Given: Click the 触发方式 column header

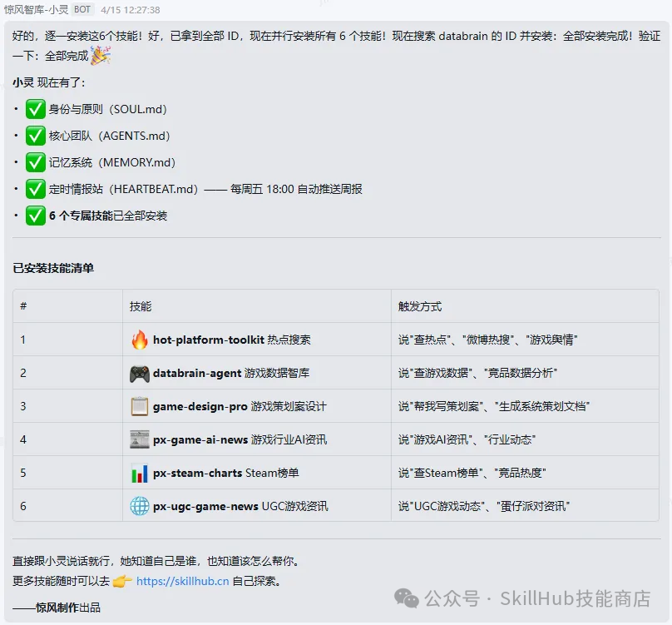Looking at the screenshot, I should click(419, 306).
